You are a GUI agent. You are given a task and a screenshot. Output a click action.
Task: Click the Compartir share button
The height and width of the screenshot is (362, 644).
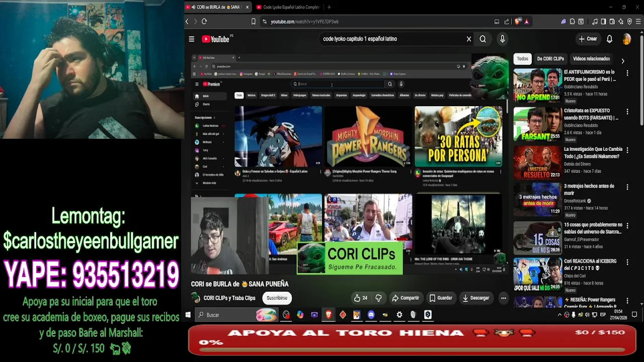coord(406,298)
